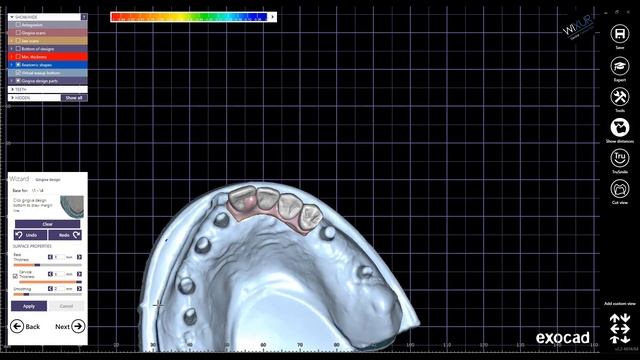Viewport: 640px width, 360px height.
Task: Click the Add custom view label
Action: [620, 304]
